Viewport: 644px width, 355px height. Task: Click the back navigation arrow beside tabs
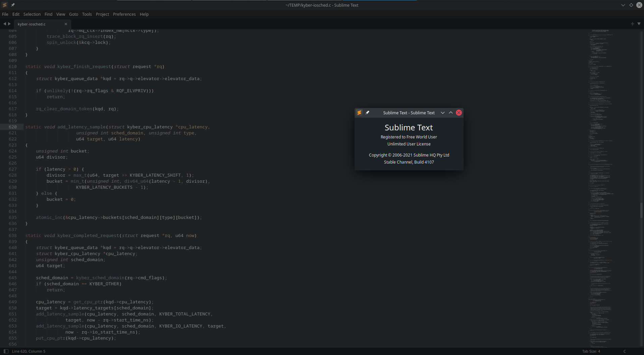[x=5, y=24]
